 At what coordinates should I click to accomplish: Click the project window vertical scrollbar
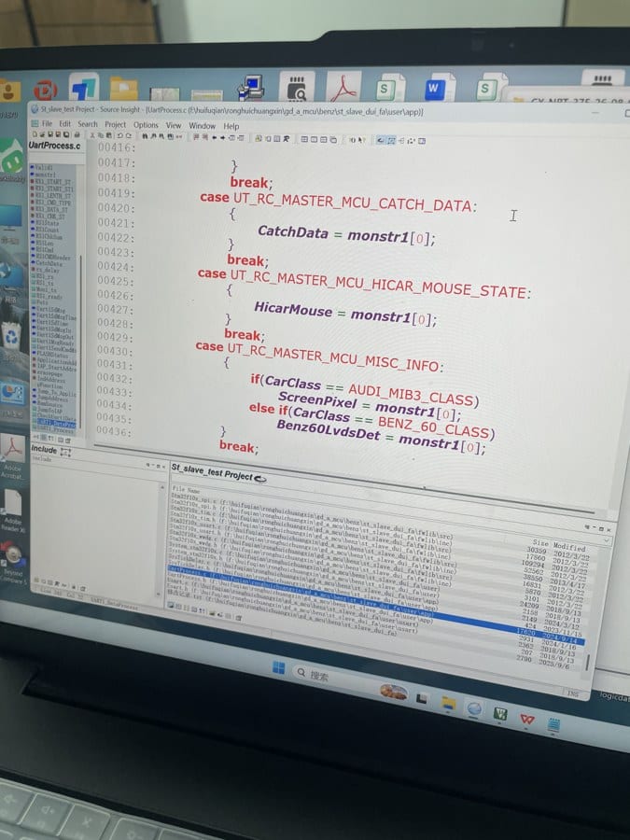click(x=588, y=662)
